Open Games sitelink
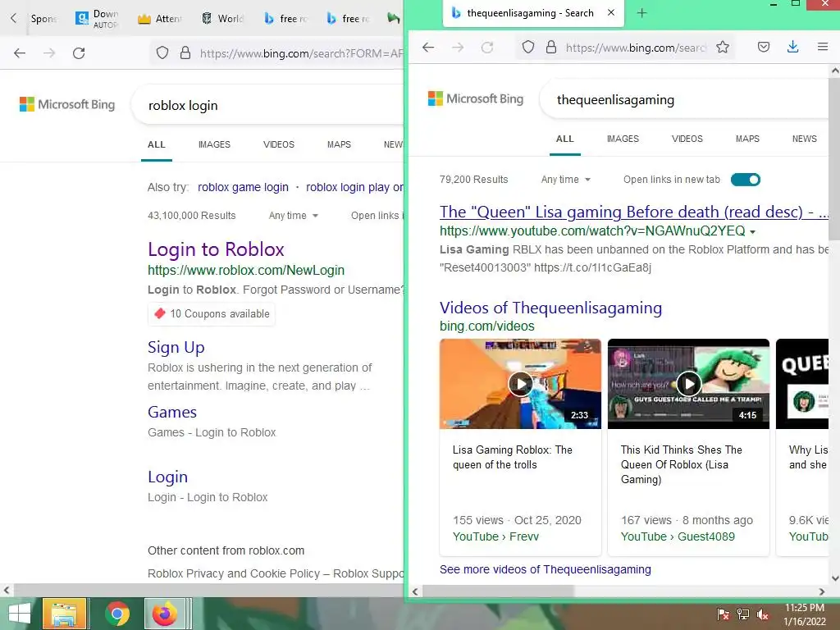This screenshot has width=840, height=630. pos(172,412)
